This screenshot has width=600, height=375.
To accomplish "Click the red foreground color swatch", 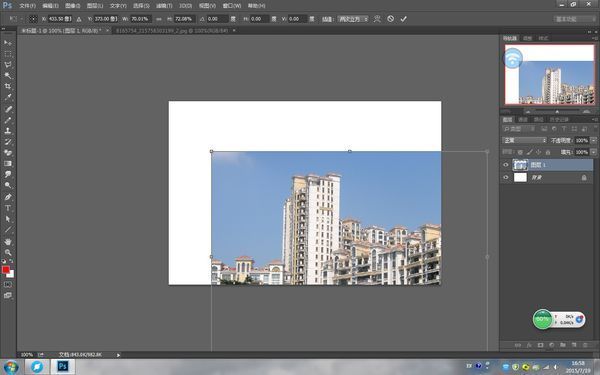I will click(5, 270).
